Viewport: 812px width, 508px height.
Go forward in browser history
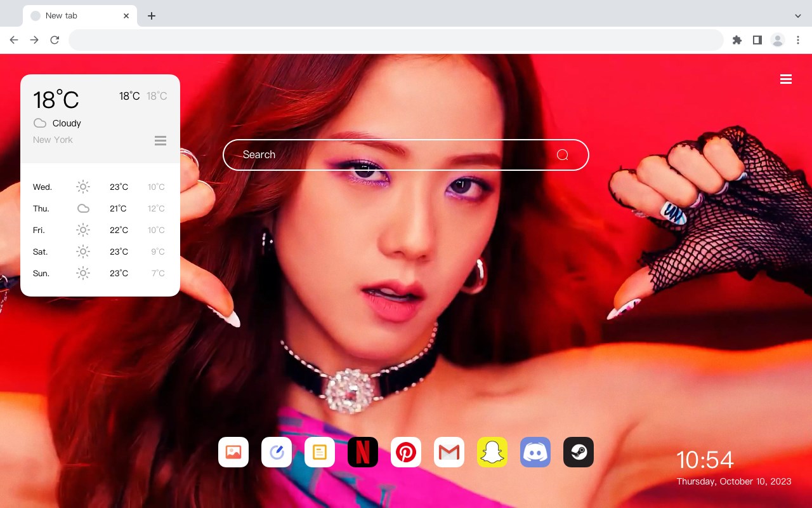click(34, 40)
